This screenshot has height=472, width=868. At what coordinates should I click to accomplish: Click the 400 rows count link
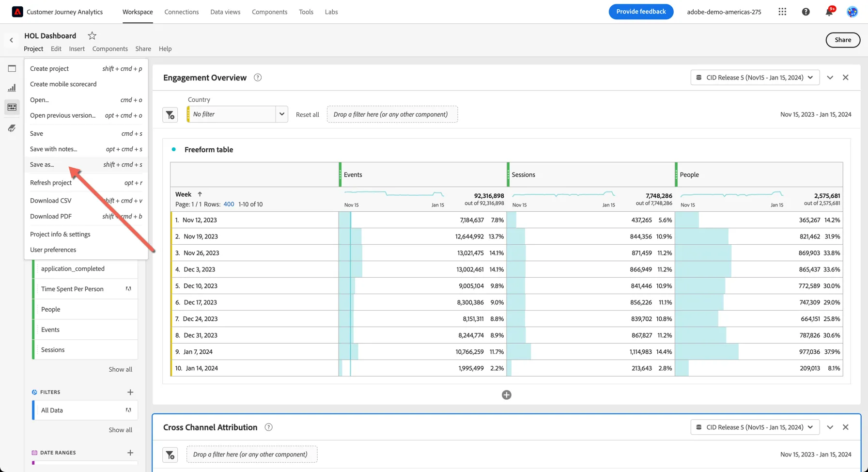pyautogui.click(x=229, y=205)
